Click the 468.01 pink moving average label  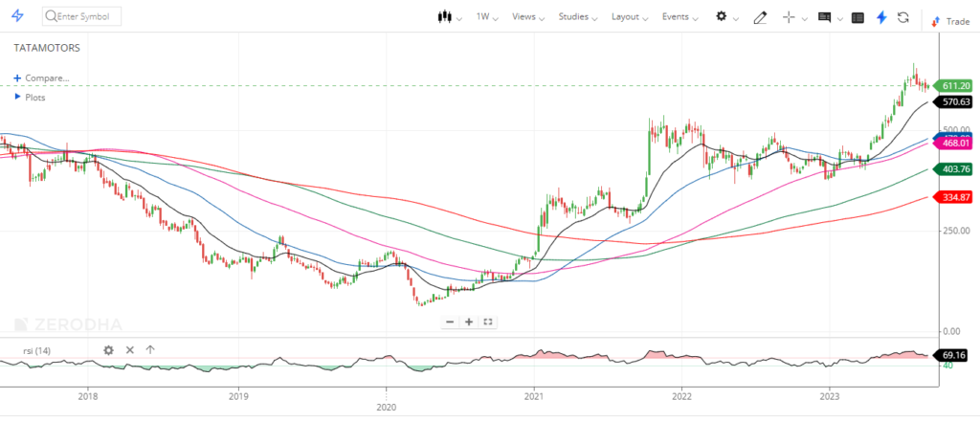953,144
